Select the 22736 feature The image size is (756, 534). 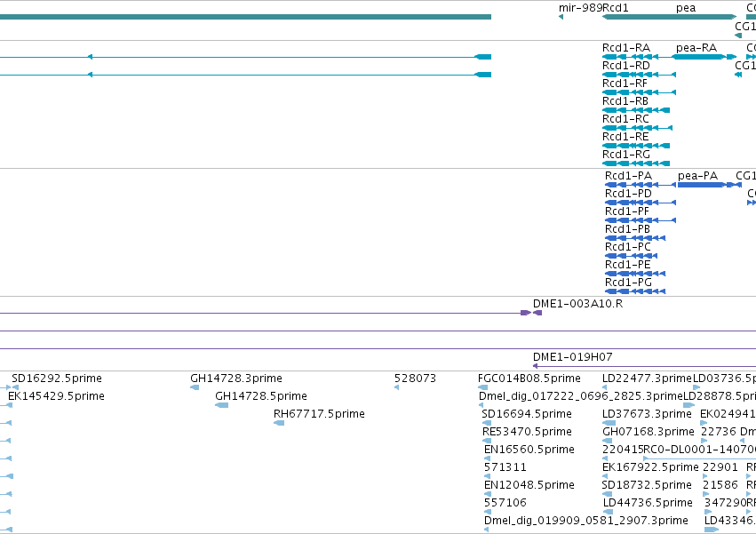coord(704,441)
